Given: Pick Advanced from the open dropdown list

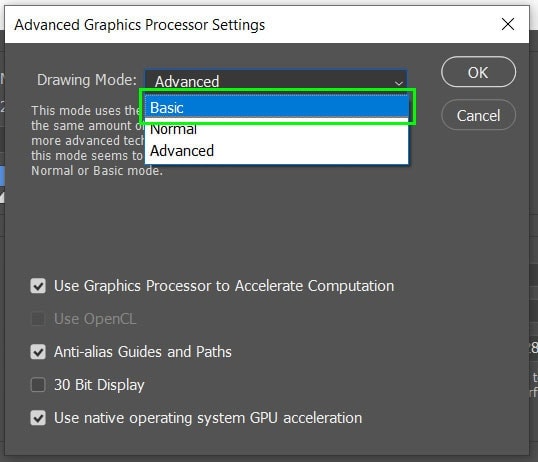Looking at the screenshot, I should 277,151.
